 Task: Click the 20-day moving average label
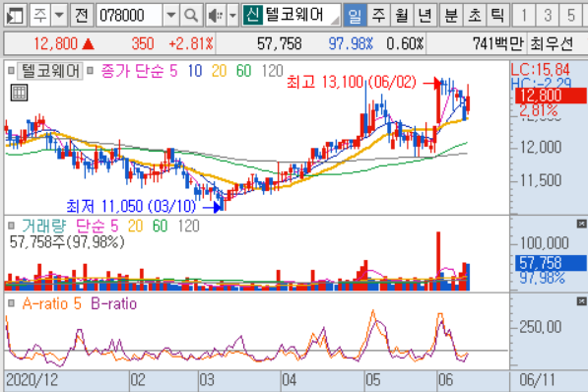click(219, 71)
